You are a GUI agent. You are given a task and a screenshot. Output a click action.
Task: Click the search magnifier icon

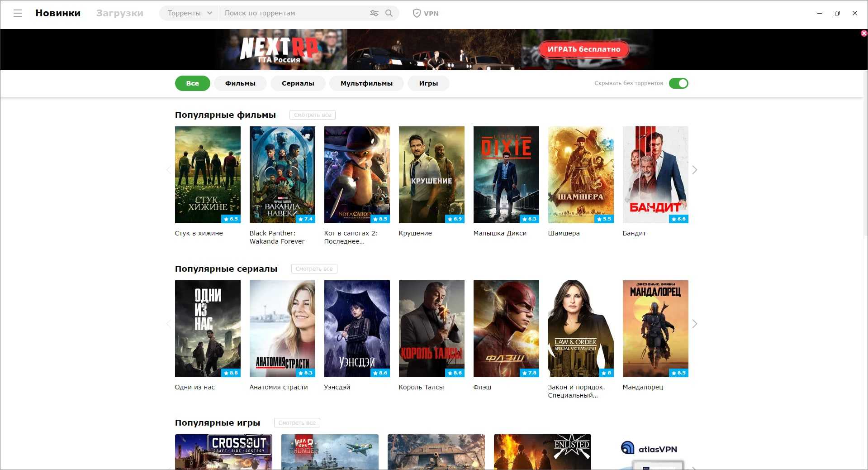click(389, 13)
